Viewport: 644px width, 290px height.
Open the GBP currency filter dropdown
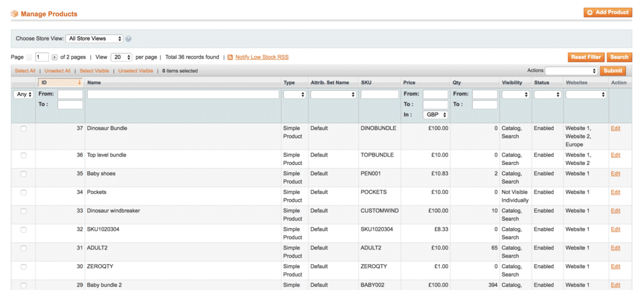click(435, 115)
